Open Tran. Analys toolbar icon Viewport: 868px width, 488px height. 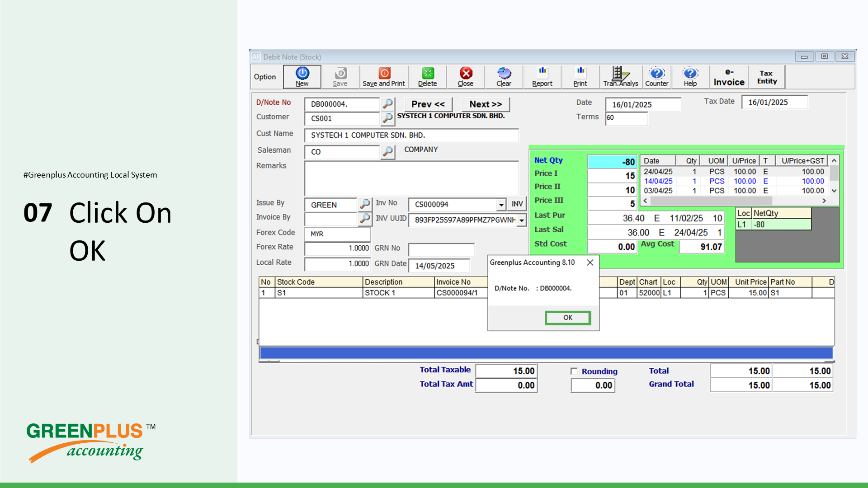tap(620, 77)
